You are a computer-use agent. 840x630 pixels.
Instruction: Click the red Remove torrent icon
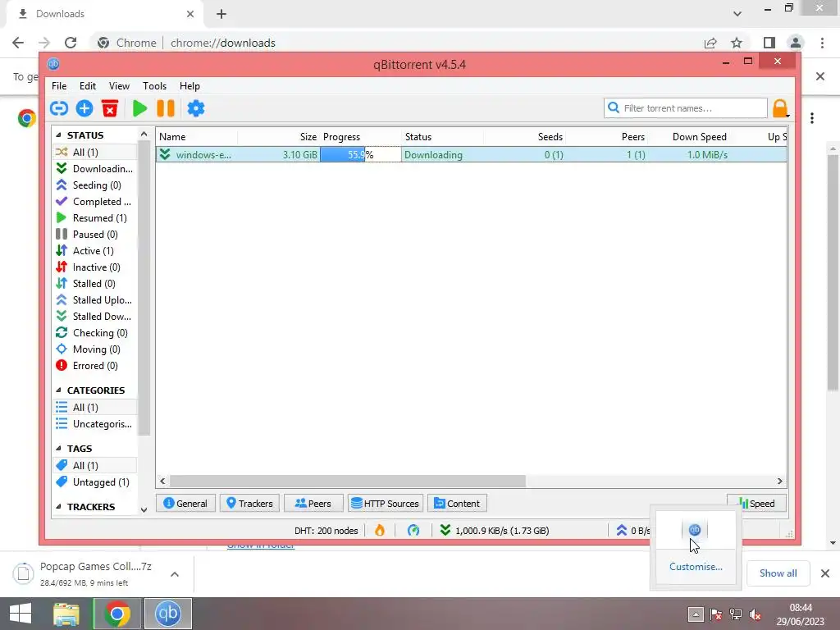click(110, 108)
